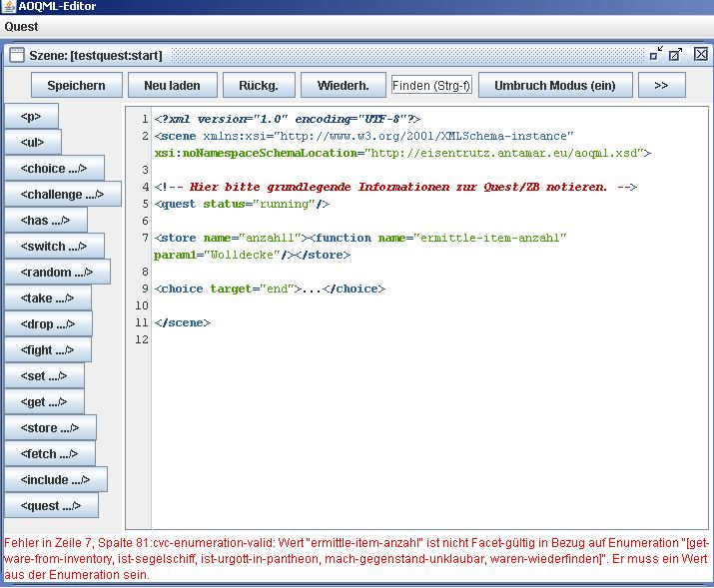714x588 pixels.
Task: Toggle the Umbruch Modus button
Action: tap(555, 85)
